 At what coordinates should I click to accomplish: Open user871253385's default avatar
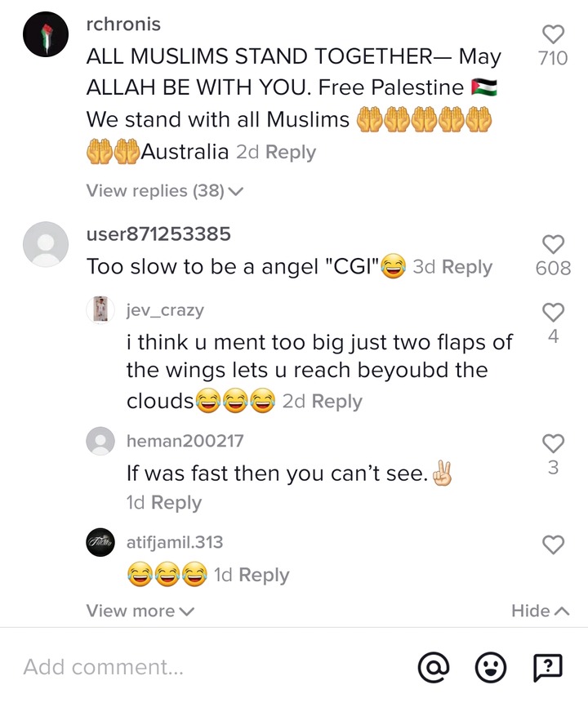46,244
